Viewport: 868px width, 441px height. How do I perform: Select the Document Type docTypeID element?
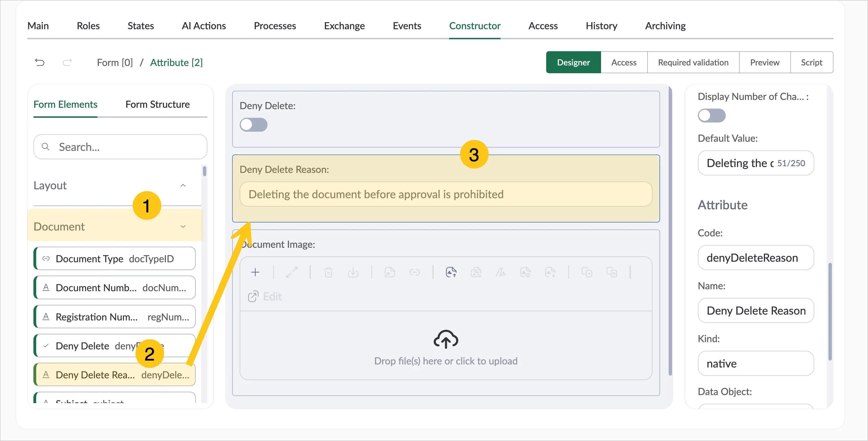tap(115, 258)
